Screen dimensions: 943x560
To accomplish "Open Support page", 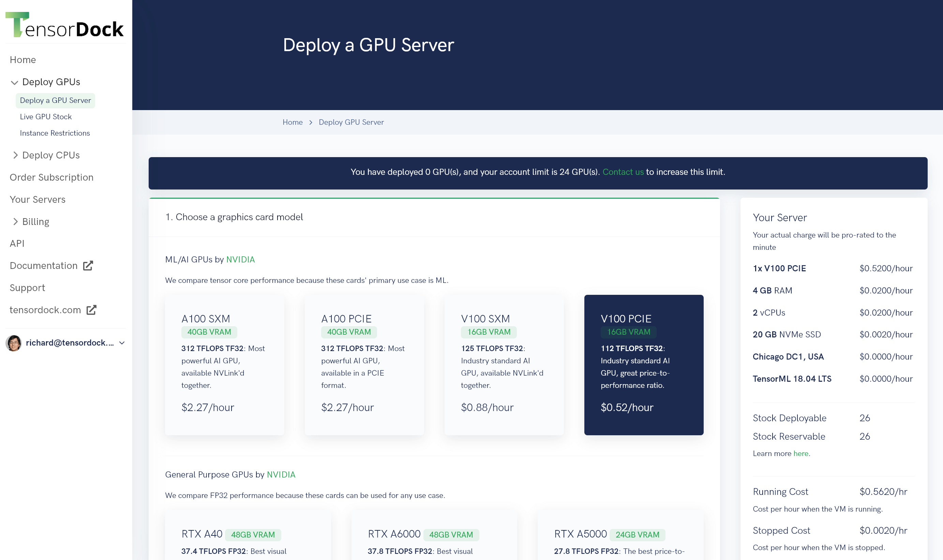I will [x=27, y=288].
